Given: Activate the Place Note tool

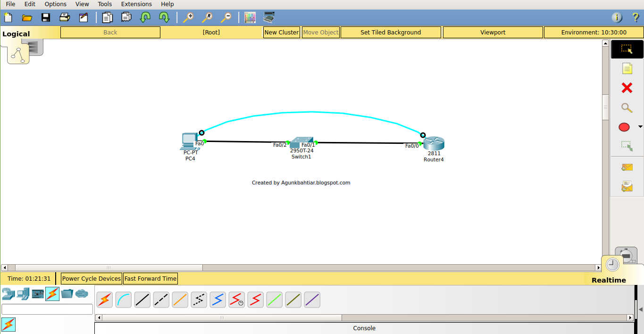Looking at the screenshot, I should pos(627,68).
